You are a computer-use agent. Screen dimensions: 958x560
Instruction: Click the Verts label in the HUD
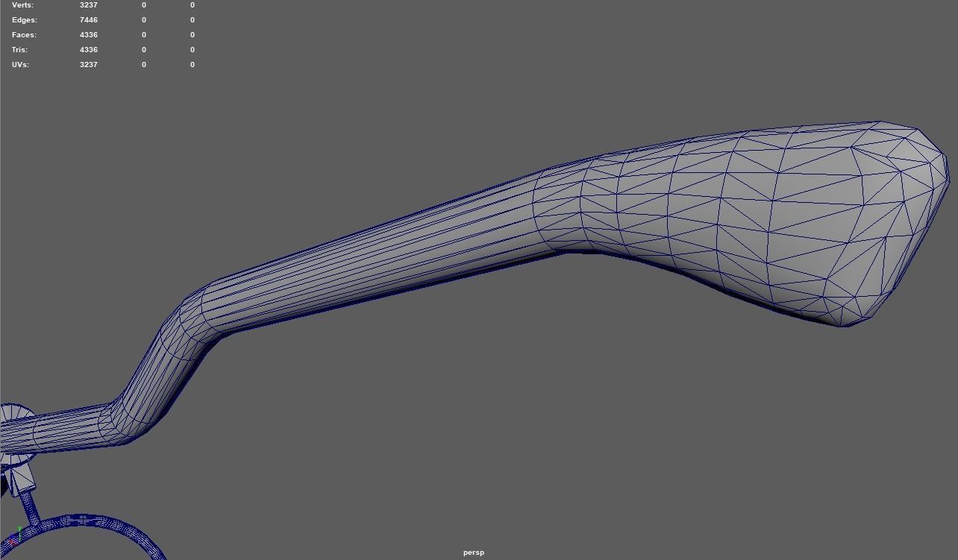click(x=22, y=5)
